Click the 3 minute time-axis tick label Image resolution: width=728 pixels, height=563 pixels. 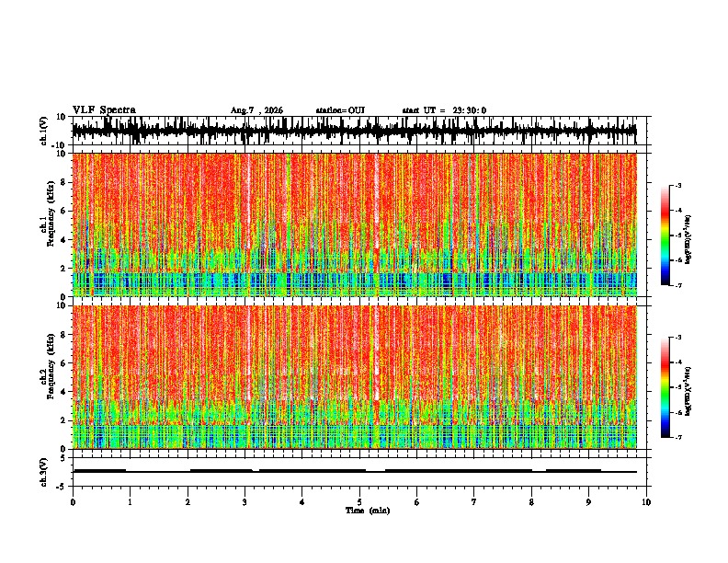click(245, 502)
